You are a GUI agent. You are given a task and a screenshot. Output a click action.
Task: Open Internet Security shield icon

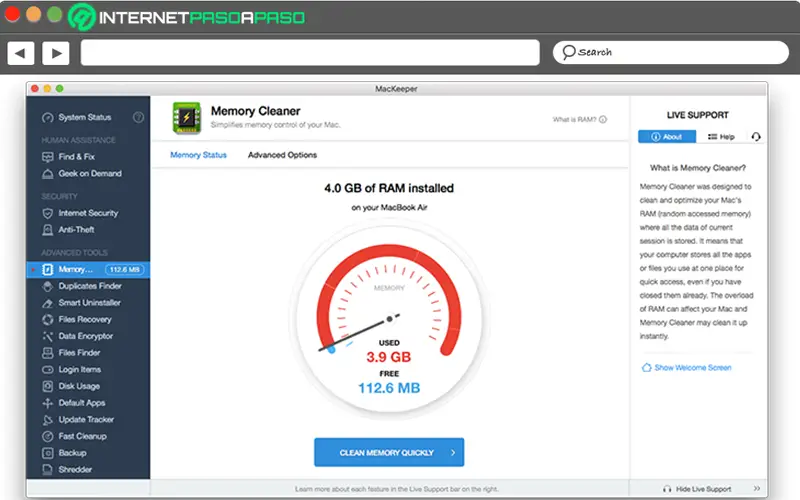pos(47,213)
